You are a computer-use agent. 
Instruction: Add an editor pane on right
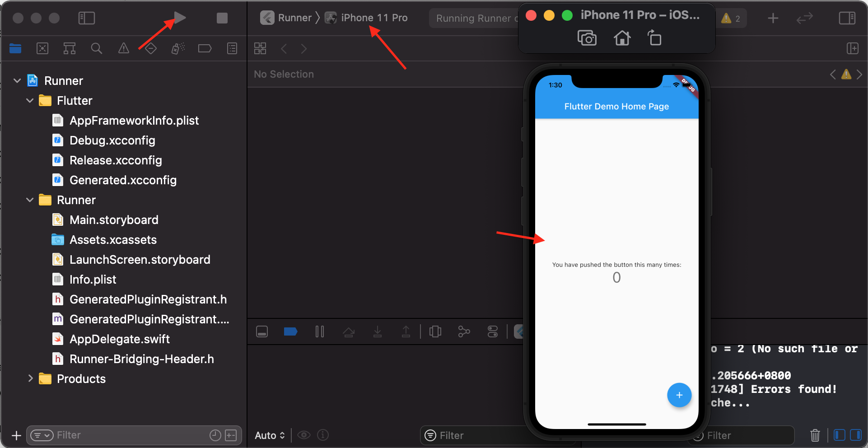coord(853,48)
